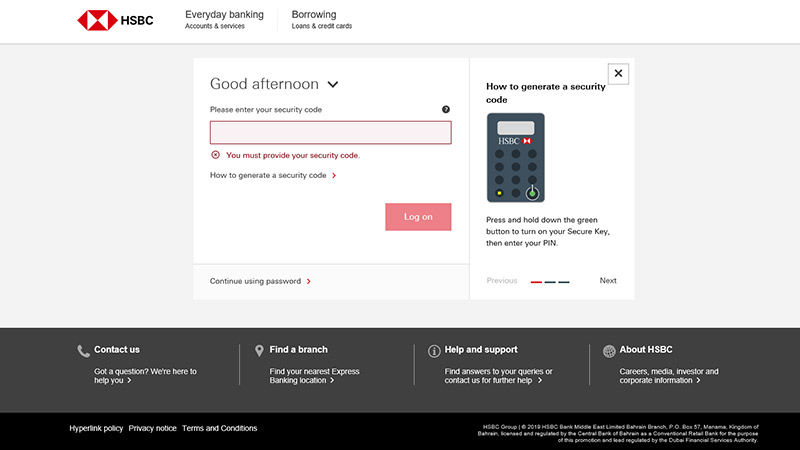Select the first red step indicator
This screenshot has width=800, height=450.
click(x=536, y=282)
